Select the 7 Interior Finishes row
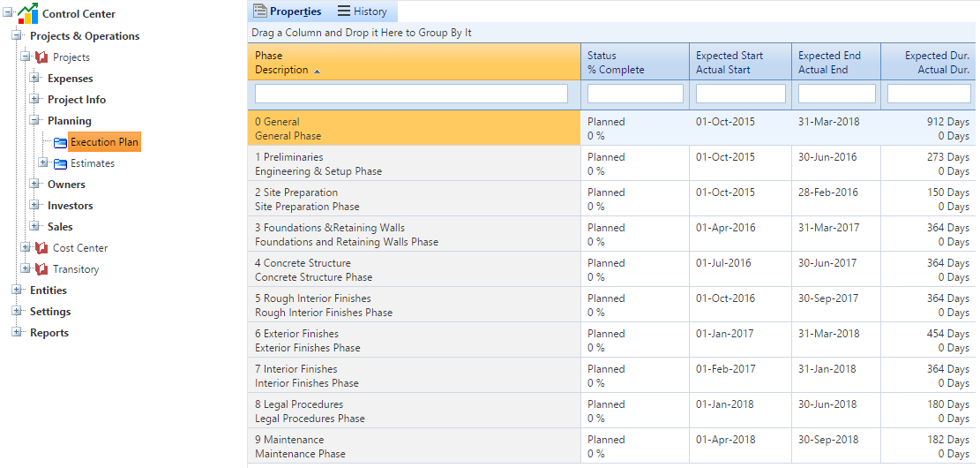Image resolution: width=980 pixels, height=468 pixels. coord(613,375)
